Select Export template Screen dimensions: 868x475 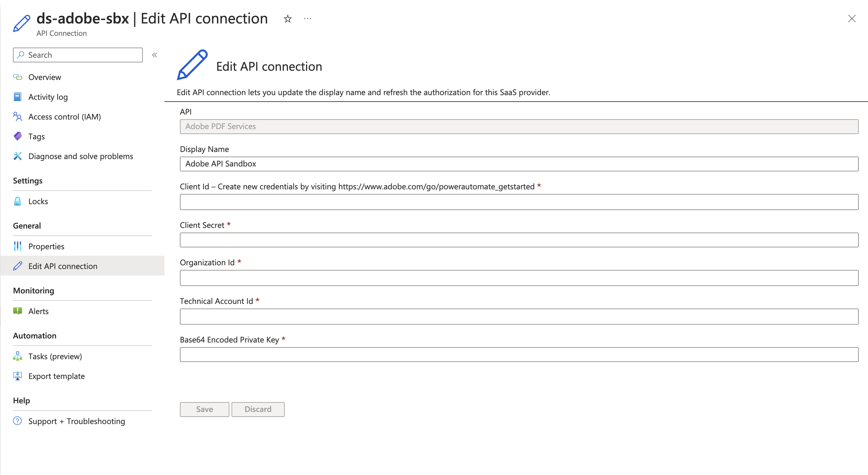click(x=56, y=376)
